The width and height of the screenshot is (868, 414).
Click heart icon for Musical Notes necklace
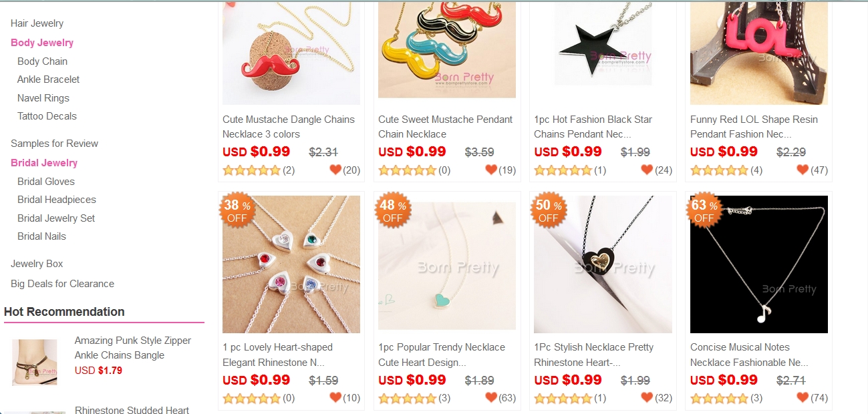tap(803, 397)
